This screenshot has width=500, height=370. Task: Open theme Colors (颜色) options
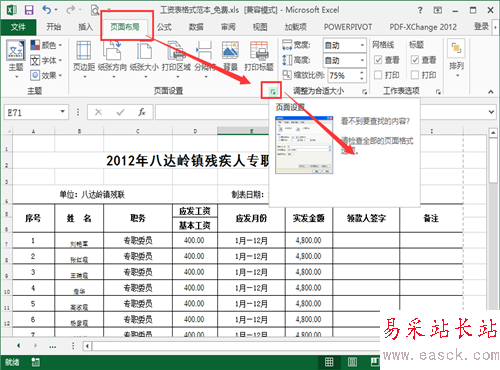point(46,45)
